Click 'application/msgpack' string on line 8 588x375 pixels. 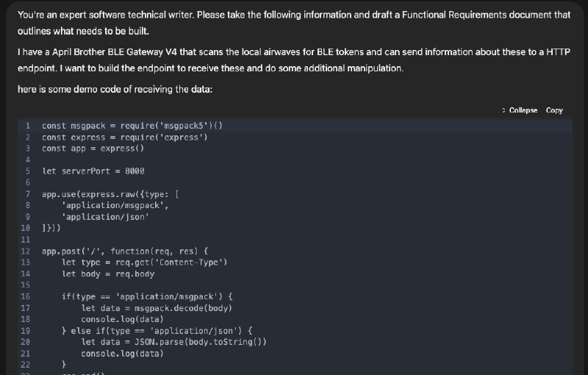(x=115, y=205)
